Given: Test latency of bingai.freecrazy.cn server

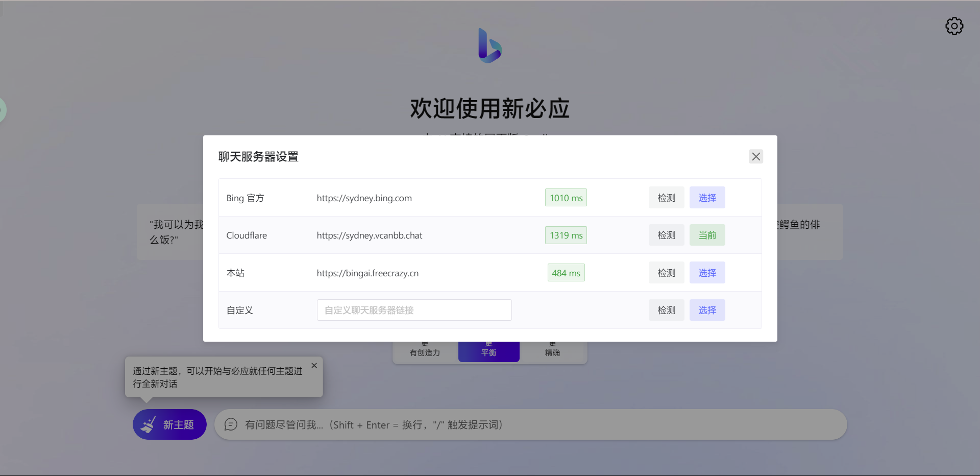Looking at the screenshot, I should [x=666, y=273].
